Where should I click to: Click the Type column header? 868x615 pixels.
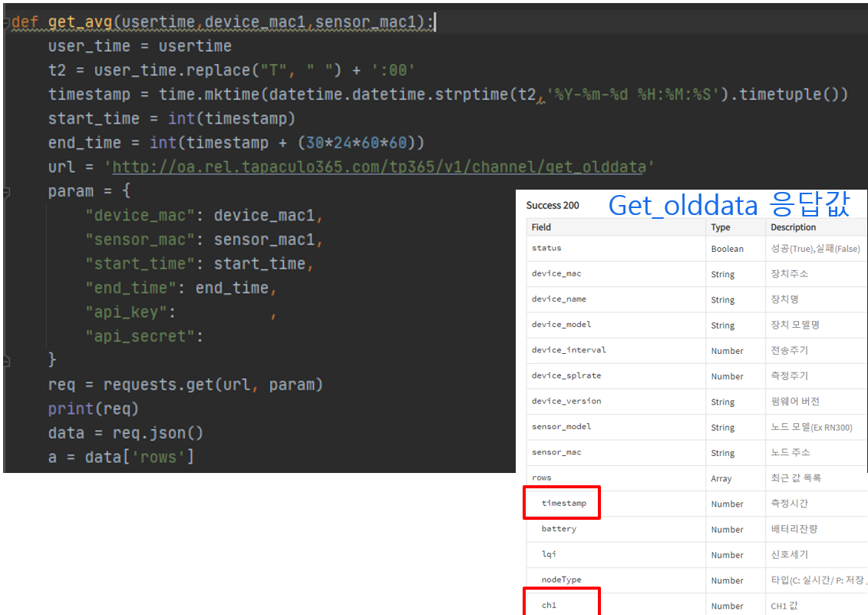point(719,227)
